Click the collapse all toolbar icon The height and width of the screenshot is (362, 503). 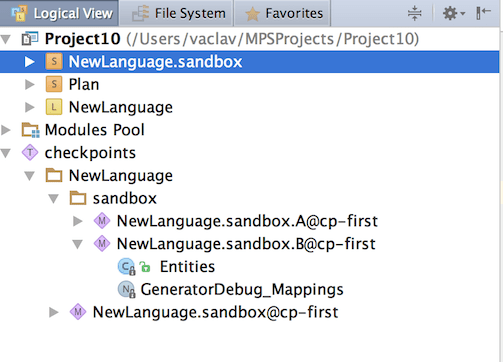point(414,13)
